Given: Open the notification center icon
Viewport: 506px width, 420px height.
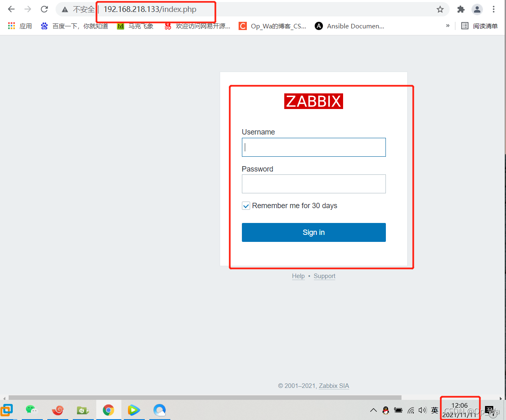Looking at the screenshot, I should (x=490, y=410).
